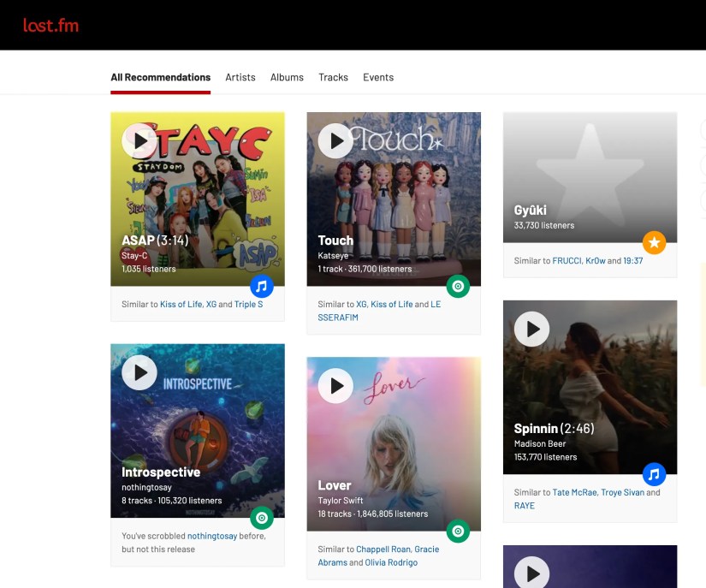The width and height of the screenshot is (706, 588).
Task: Open the Taylor Swift artist link
Action: [340, 500]
